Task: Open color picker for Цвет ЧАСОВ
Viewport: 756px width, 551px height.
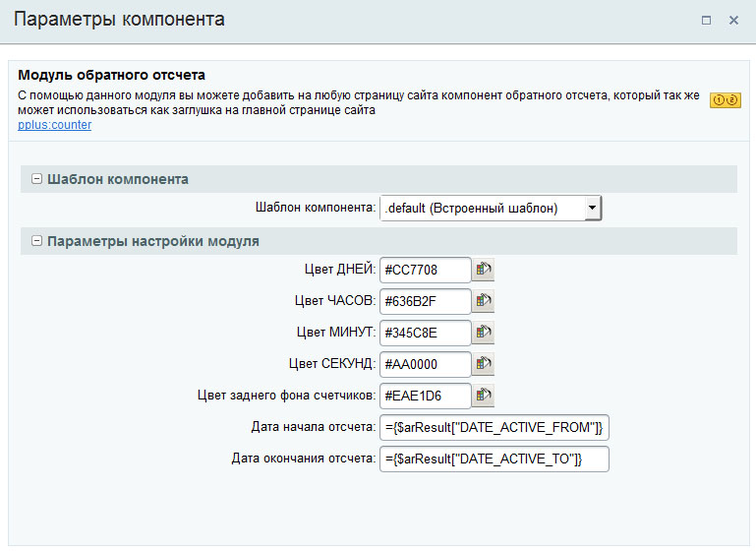Action: pyautogui.click(x=483, y=301)
